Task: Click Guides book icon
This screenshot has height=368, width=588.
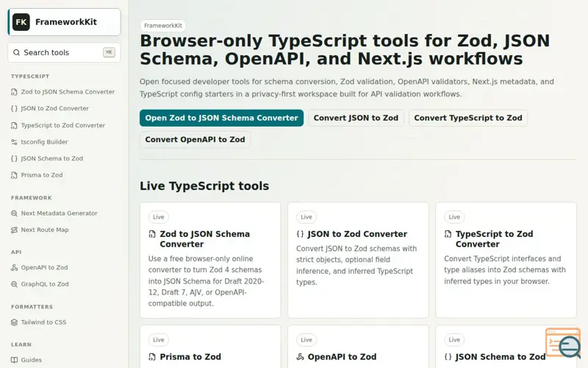Action: point(14,360)
